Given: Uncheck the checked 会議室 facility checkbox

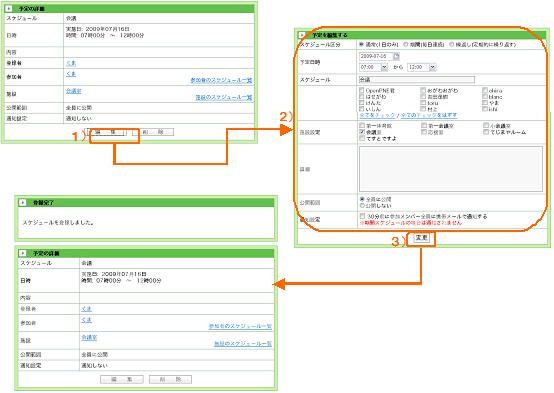Looking at the screenshot, I should 362,132.
